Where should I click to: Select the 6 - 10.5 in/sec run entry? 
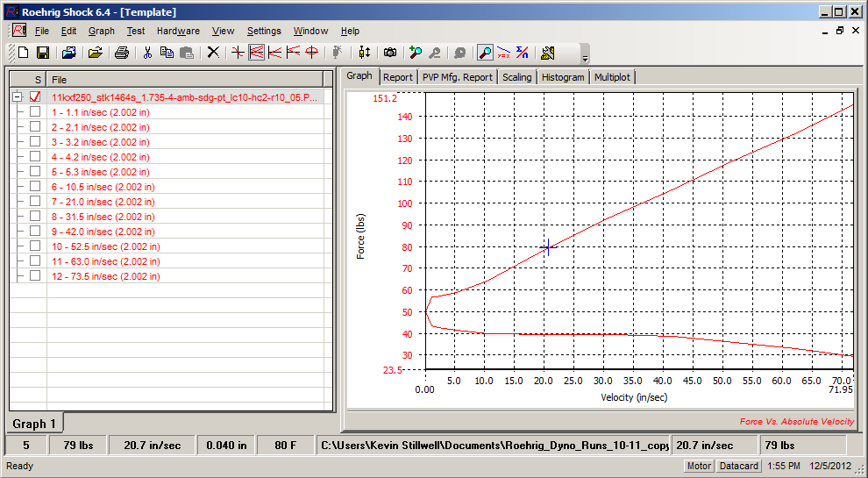point(103,187)
